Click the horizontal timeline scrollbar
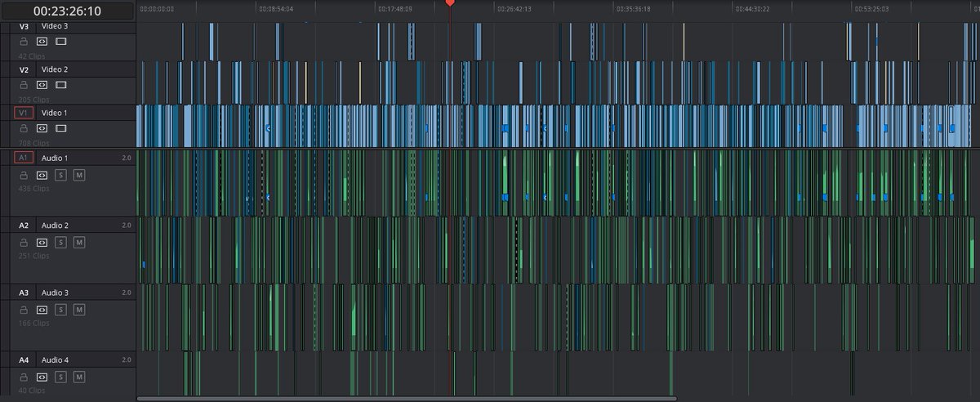The height and width of the screenshot is (402, 980). point(407,399)
